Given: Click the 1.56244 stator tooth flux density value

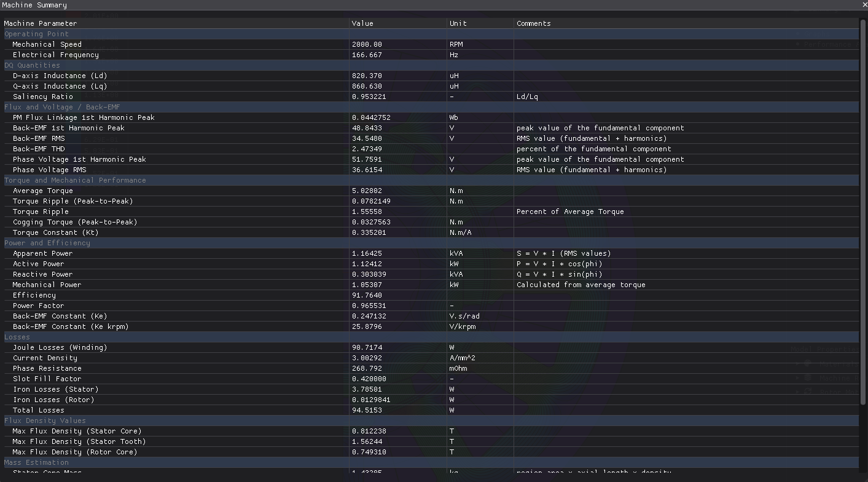Looking at the screenshot, I should pos(367,441).
